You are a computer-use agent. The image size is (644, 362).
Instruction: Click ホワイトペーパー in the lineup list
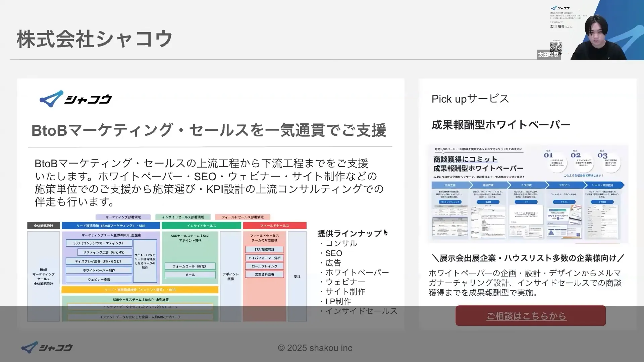(x=357, y=272)
